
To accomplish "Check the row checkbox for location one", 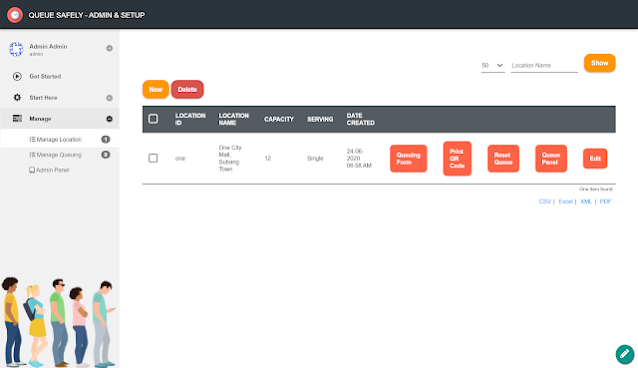I will tap(153, 158).
